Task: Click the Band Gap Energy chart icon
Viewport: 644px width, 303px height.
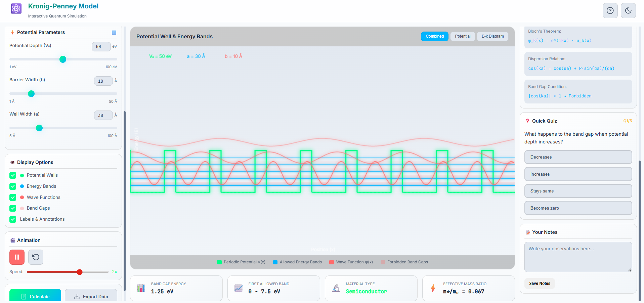Action: [141, 288]
